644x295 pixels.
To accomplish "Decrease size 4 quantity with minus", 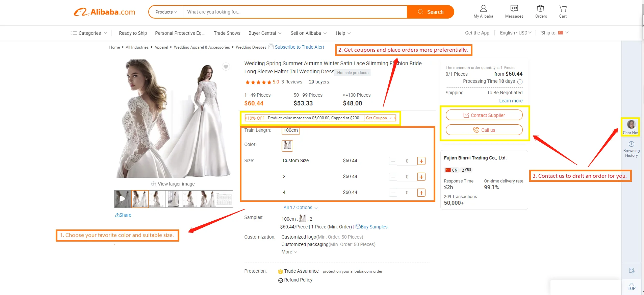I will (393, 193).
